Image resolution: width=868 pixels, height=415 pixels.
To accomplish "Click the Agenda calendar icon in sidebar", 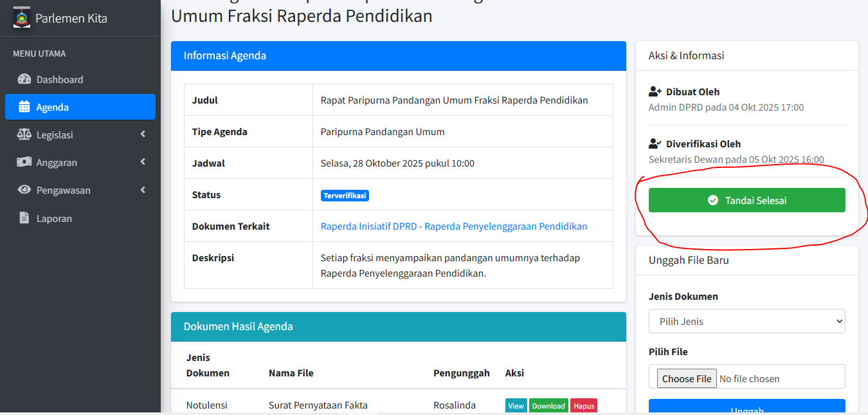I will click(24, 107).
